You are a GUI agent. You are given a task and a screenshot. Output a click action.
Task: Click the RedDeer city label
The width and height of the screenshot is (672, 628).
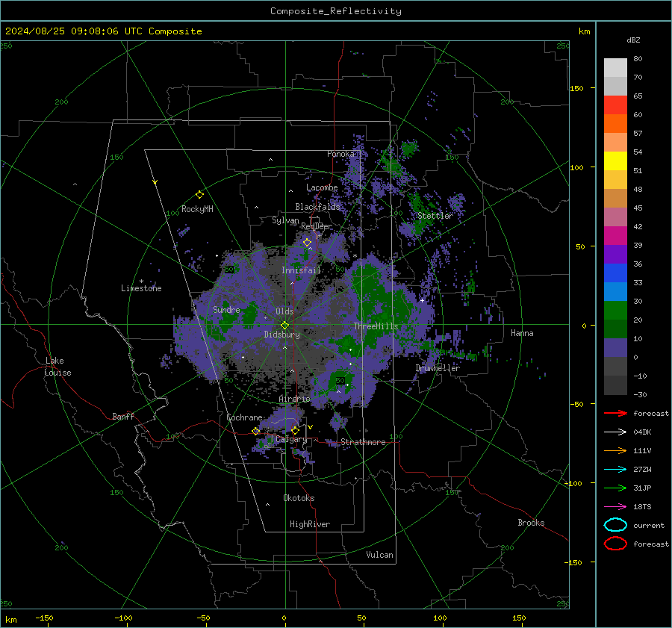(x=317, y=226)
